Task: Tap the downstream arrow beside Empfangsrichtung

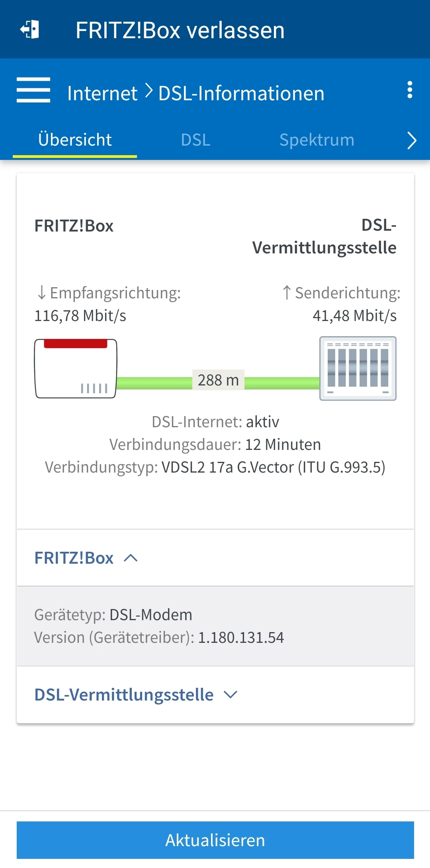Action: (x=41, y=293)
